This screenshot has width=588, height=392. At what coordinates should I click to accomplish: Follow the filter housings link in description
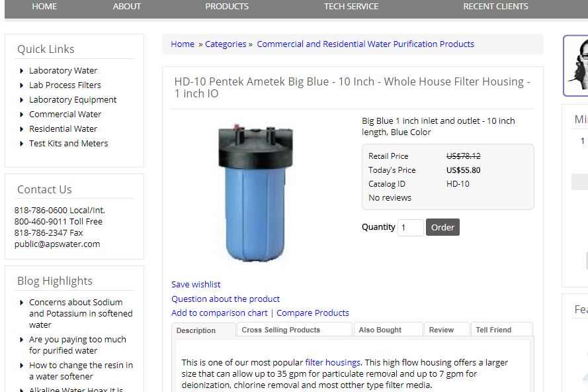coord(333,363)
